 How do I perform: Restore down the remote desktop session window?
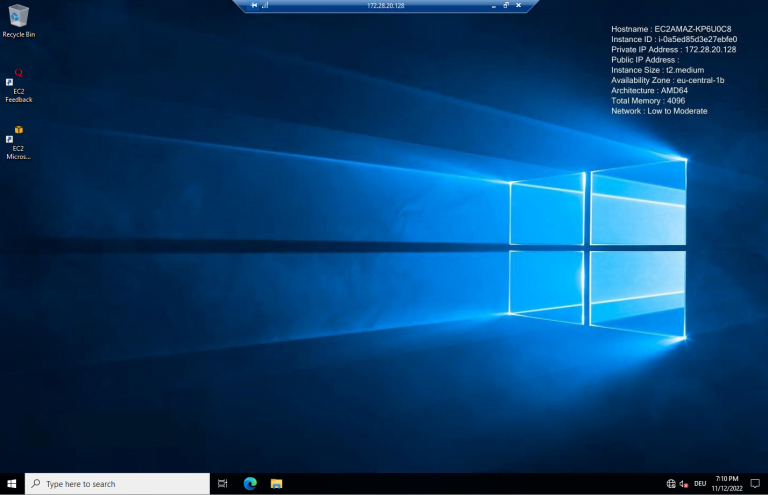pos(506,5)
